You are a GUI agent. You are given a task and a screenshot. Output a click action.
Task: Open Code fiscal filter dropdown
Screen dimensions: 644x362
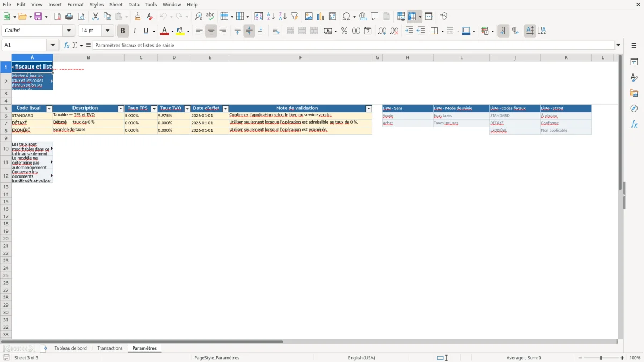(x=49, y=108)
